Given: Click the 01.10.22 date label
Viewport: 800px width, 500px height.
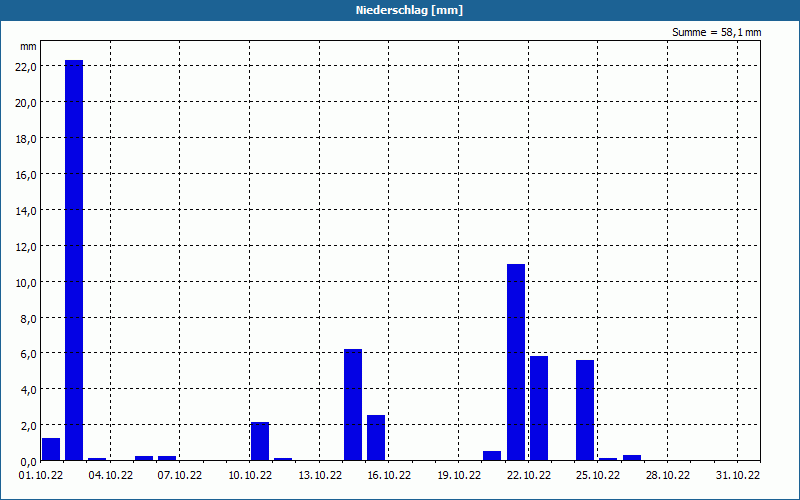Looking at the screenshot, I should (41, 476).
